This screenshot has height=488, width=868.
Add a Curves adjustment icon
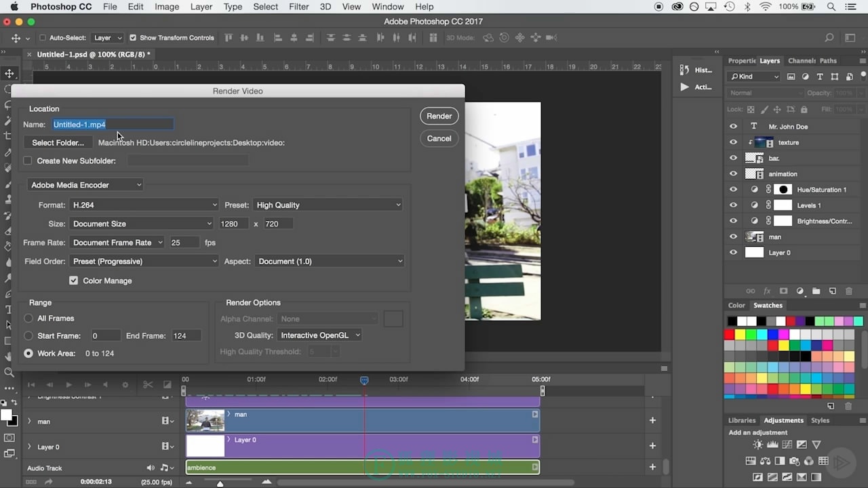(787, 445)
